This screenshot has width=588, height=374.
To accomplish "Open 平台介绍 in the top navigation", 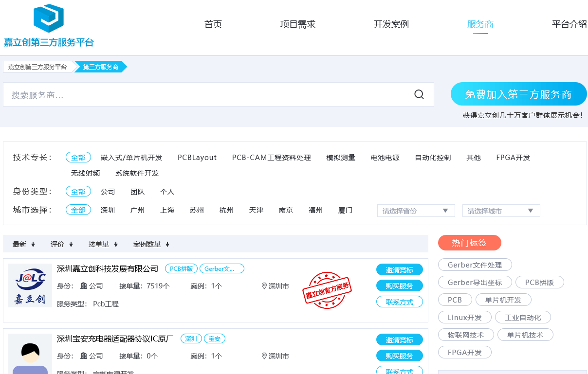I will (570, 24).
